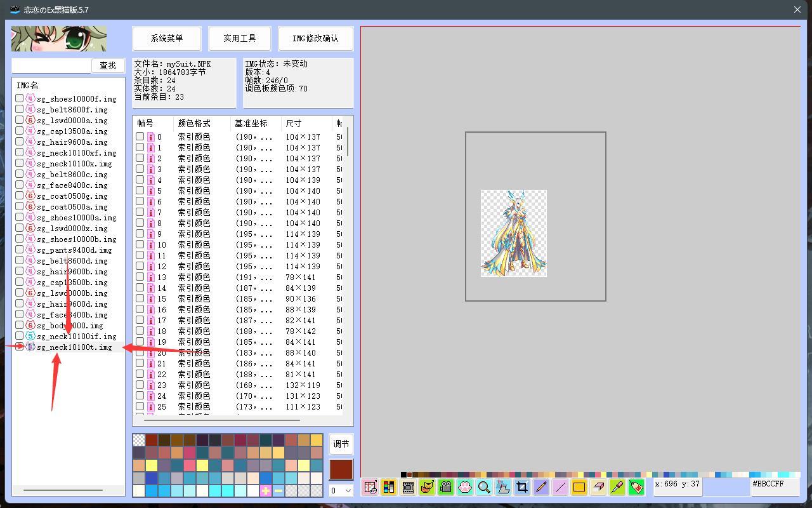Viewport: 812px width, 508px height.
Task: Click the IMG list horizontal scrollbar
Action: pyautogui.click(x=63, y=490)
